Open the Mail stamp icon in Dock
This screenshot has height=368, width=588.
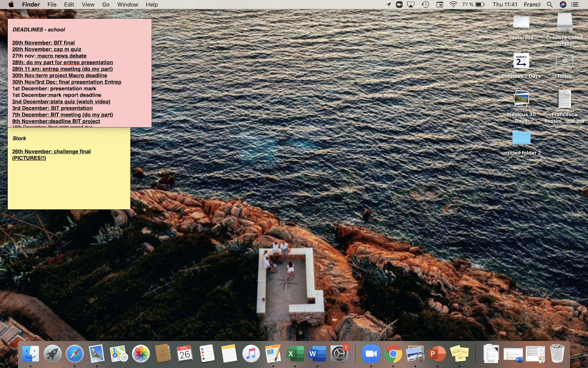pyautogui.click(x=97, y=354)
